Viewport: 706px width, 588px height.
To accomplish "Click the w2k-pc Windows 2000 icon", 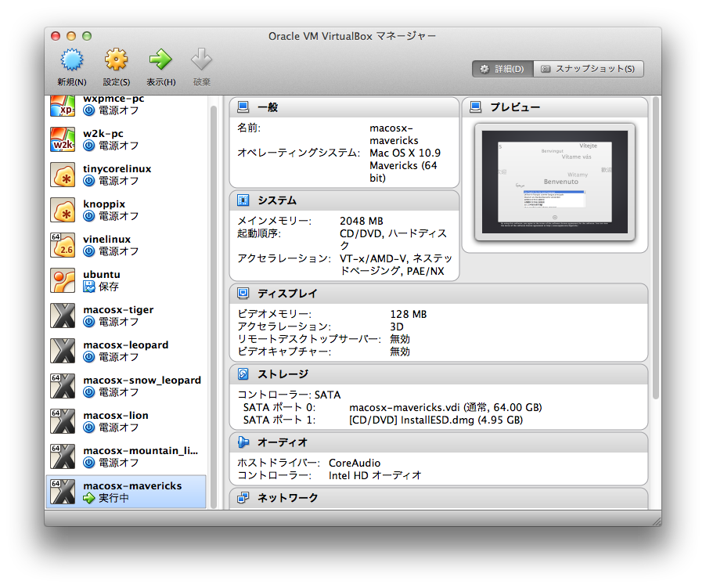I will point(63,139).
